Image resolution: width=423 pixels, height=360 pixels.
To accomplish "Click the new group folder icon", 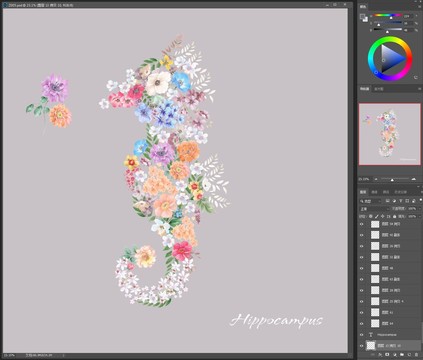I will pyautogui.click(x=402, y=354).
